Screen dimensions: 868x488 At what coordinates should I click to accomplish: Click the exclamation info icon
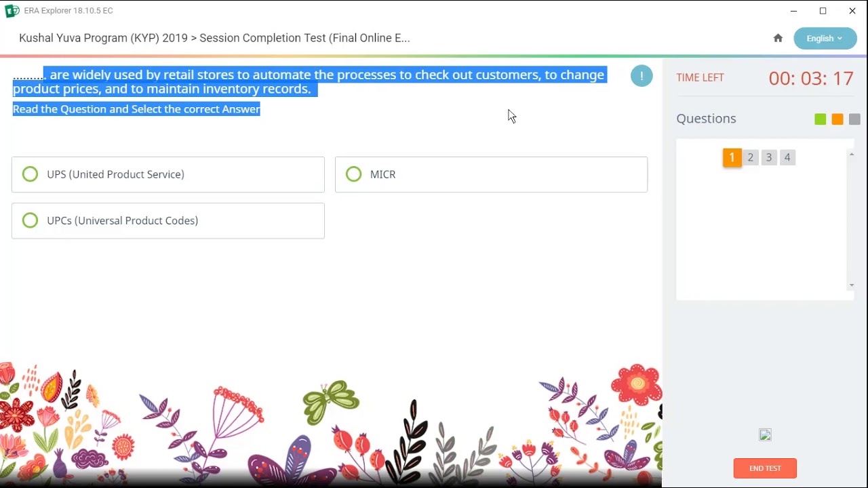642,76
